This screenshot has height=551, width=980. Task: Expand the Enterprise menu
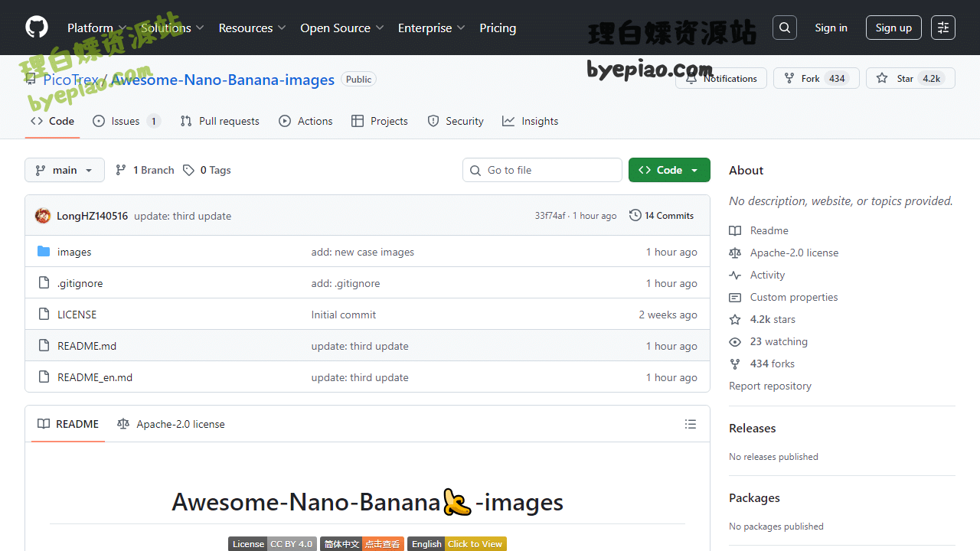point(431,28)
